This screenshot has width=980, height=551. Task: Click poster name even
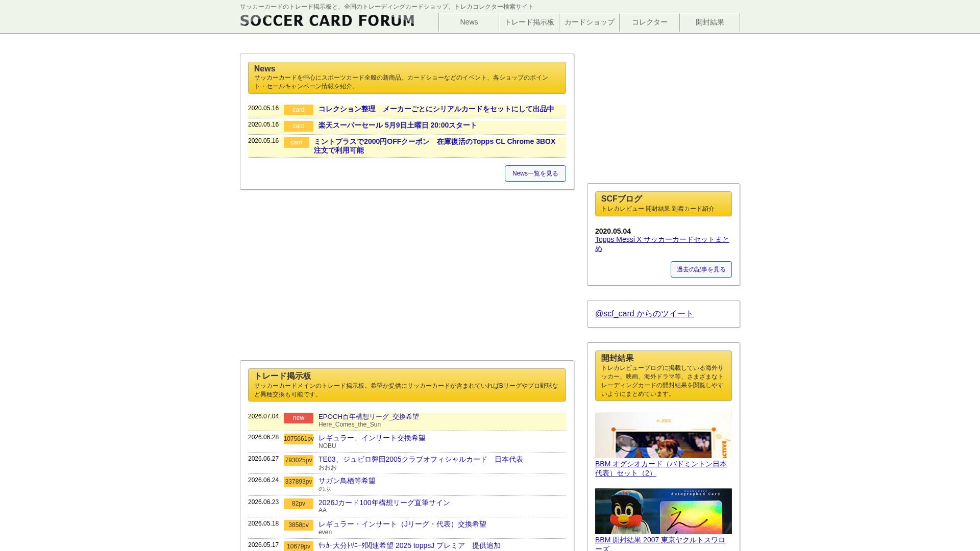(325, 533)
